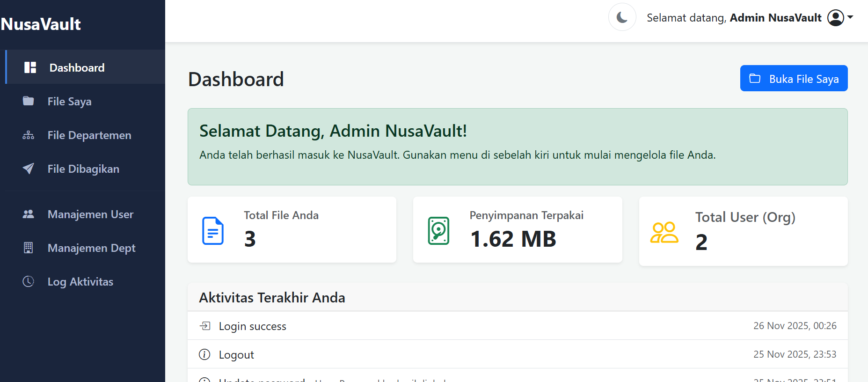
Task: Click the user avatar icon in header
Action: coord(836,18)
